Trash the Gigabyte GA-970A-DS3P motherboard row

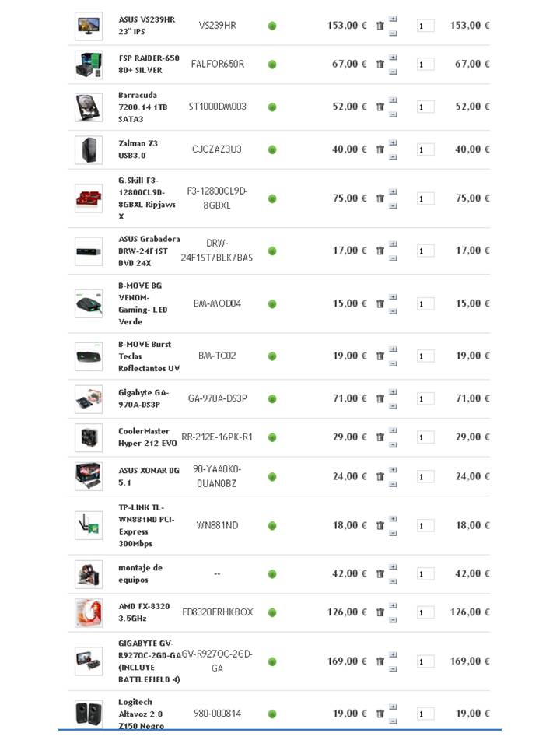380,399
